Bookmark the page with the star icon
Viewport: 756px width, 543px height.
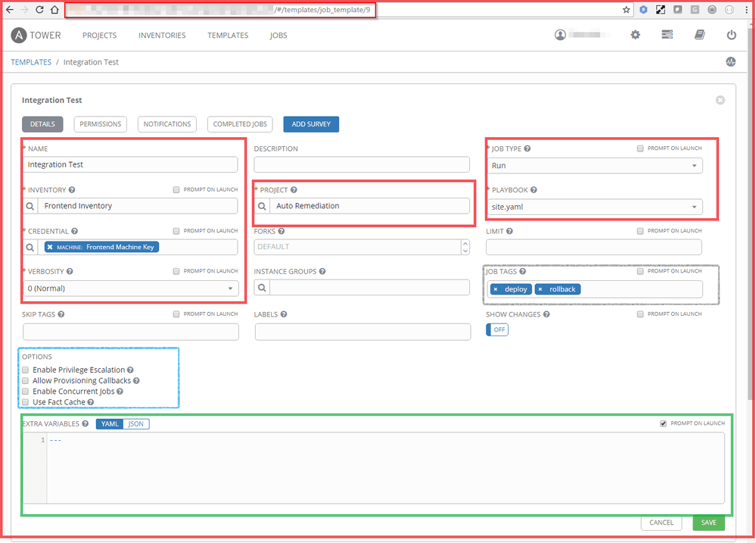coord(626,10)
